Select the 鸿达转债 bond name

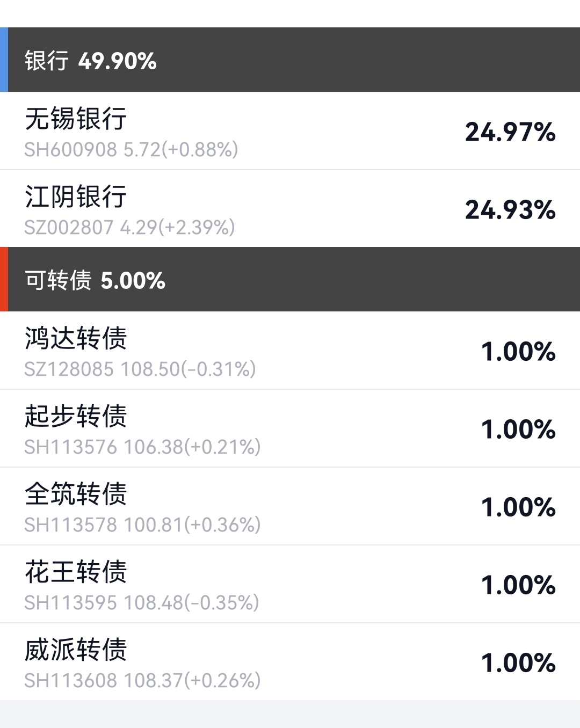click(x=76, y=338)
